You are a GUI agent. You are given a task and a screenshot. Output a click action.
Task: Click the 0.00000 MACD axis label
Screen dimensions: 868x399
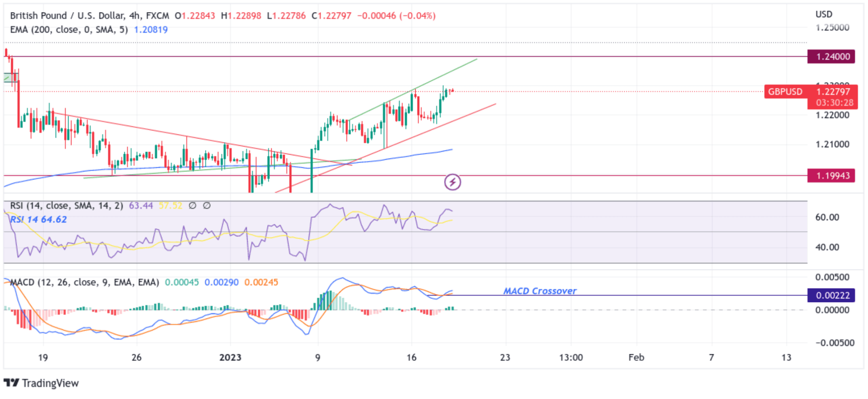[832, 310]
